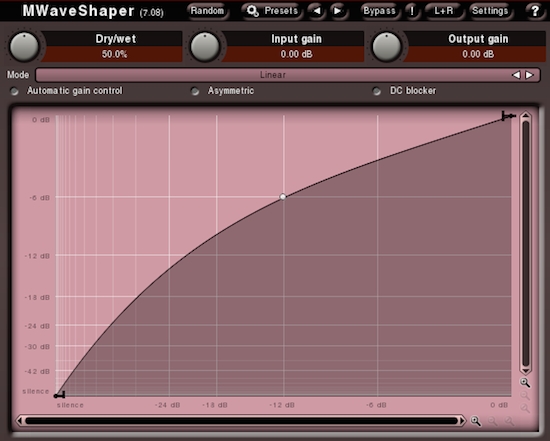This screenshot has width=550, height=441.
Task: Open the Presets browser with magnifier icon
Action: pos(272,11)
